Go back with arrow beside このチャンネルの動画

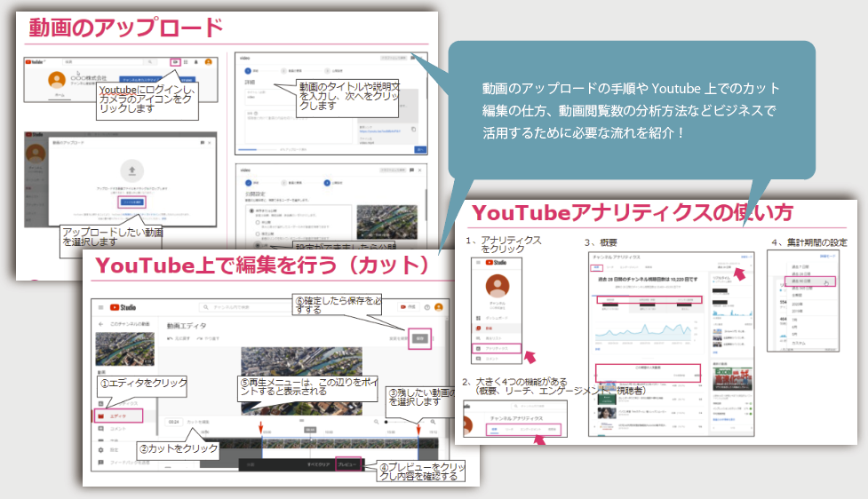click(x=100, y=324)
